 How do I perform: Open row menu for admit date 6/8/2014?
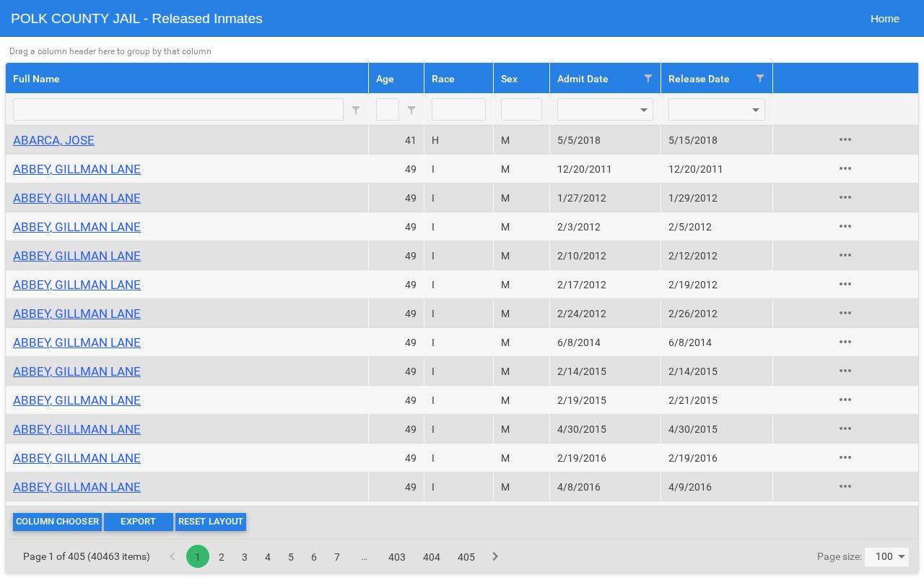(845, 342)
